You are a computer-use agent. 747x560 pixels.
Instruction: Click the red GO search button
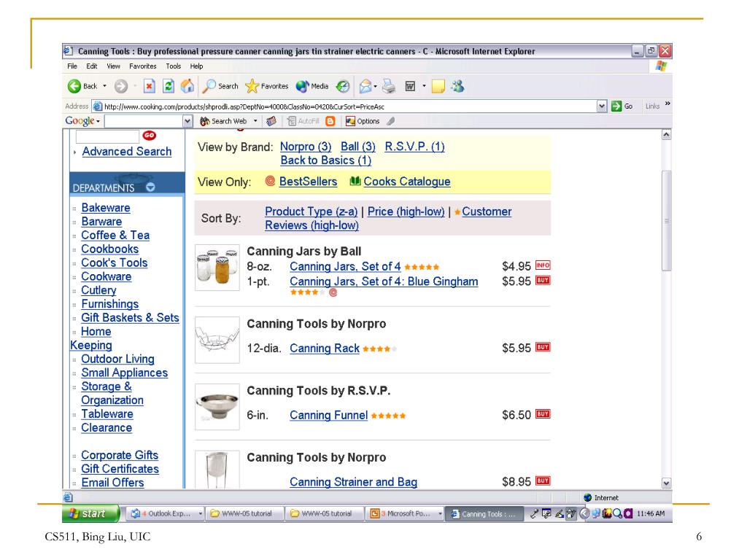[149, 135]
